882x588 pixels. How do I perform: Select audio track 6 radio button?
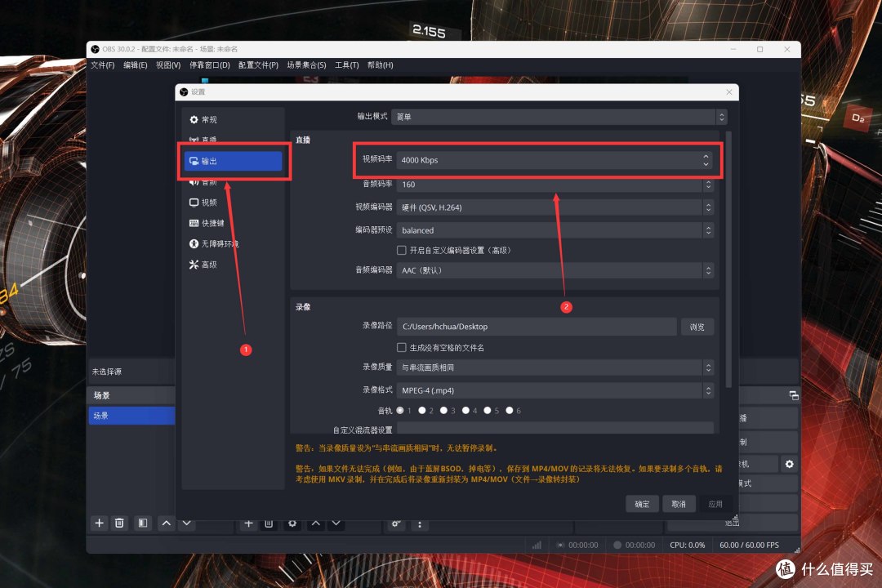[x=510, y=411]
